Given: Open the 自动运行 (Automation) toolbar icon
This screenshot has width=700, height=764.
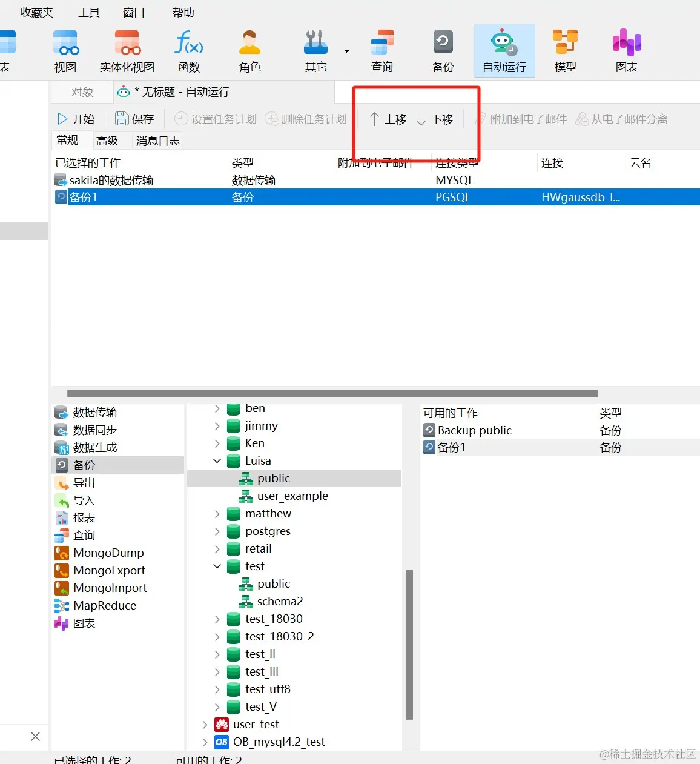Looking at the screenshot, I should (x=504, y=51).
